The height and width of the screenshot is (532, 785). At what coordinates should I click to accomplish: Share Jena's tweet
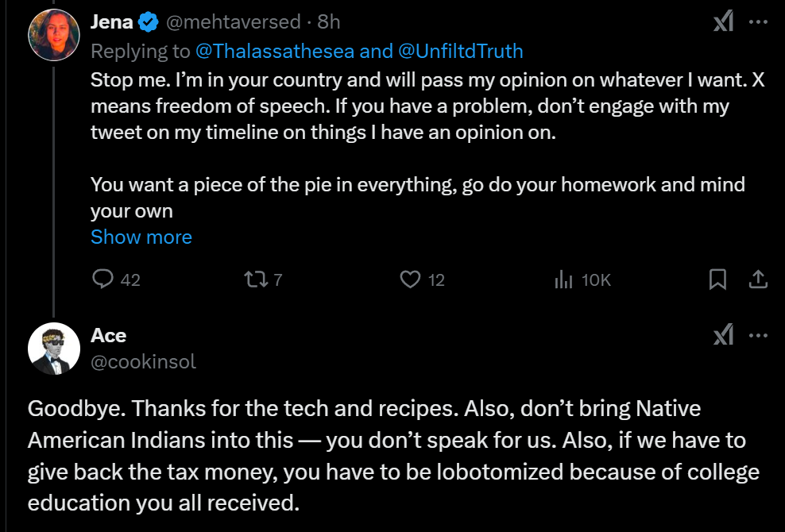point(758,279)
